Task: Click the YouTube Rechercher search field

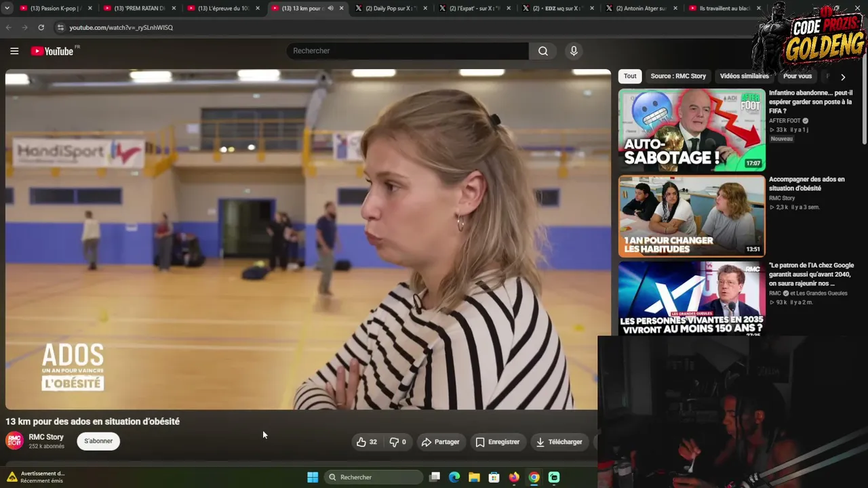Action: [x=408, y=51]
